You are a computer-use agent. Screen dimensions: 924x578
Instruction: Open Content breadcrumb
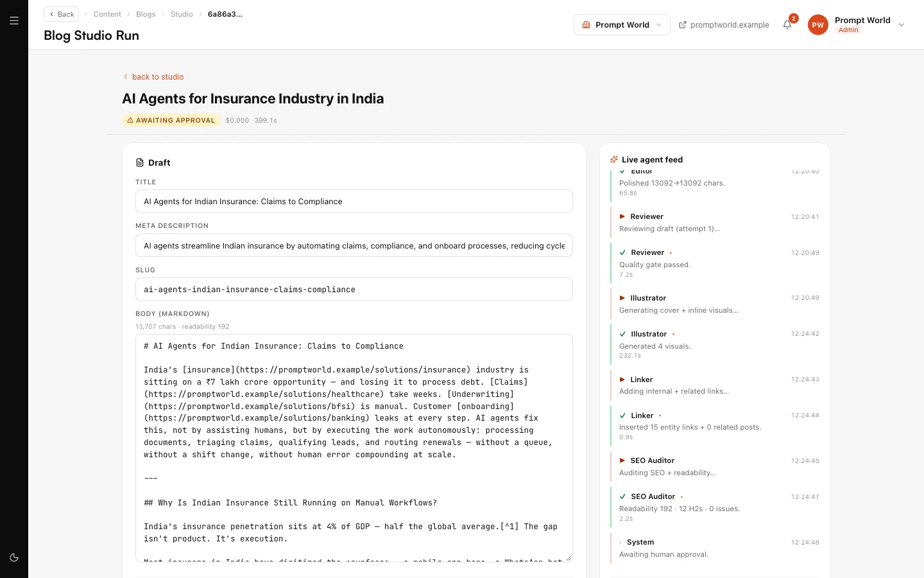point(107,14)
